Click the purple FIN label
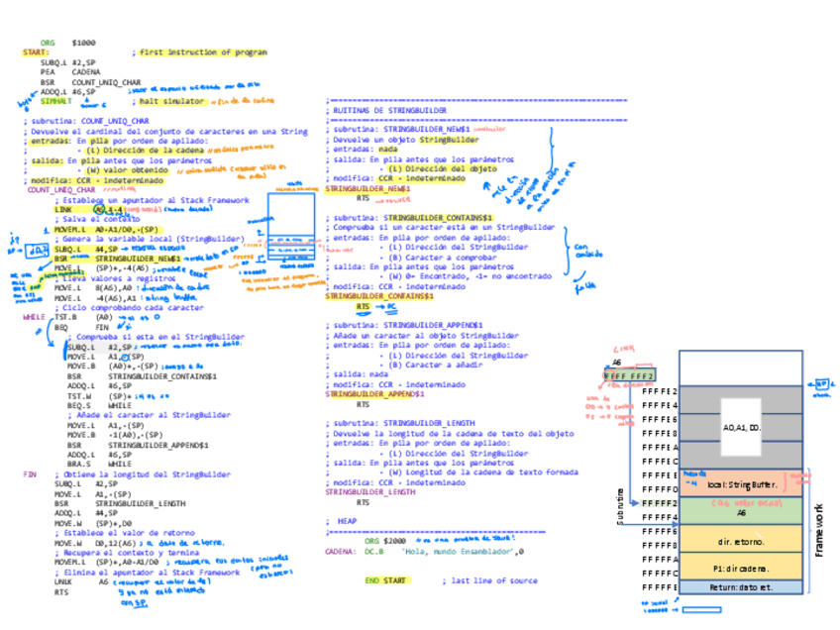Screen dimensions: 840x630 coord(30,473)
